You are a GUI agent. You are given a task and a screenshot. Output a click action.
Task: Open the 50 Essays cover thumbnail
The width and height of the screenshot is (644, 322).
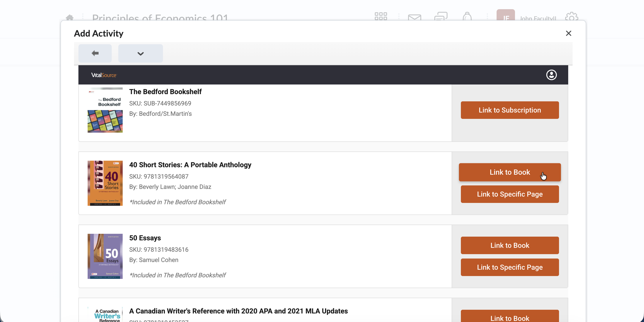click(x=105, y=256)
